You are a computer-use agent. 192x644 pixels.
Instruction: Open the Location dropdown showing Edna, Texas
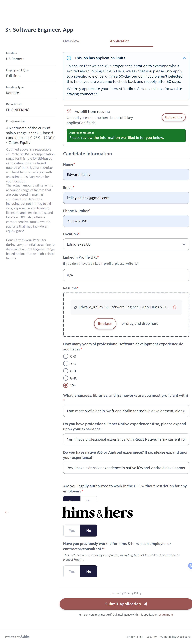(x=126, y=244)
